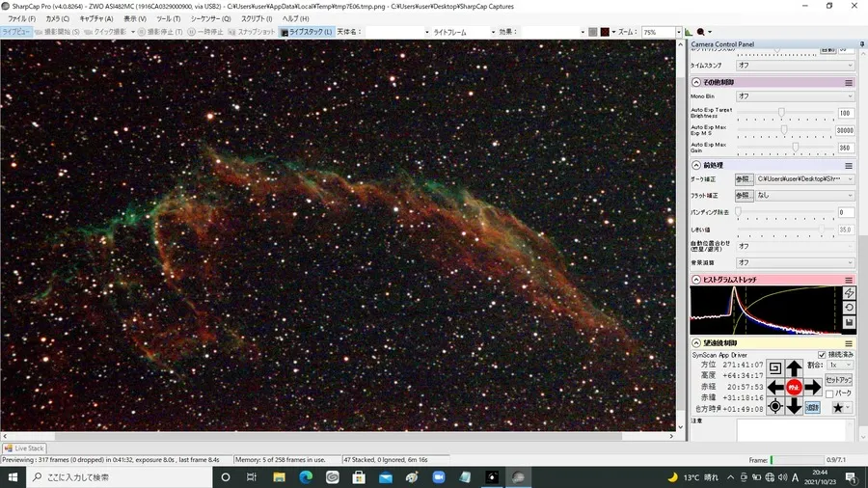Click 参照 browse button for フラット補正
This screenshot has width=868, height=488.
tap(744, 196)
